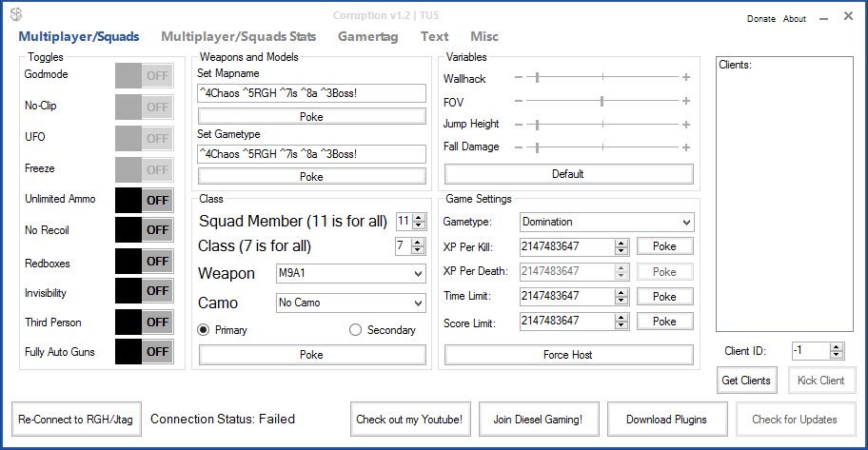This screenshot has height=450, width=868.
Task: Expand the Camo dropdown
Action: (x=351, y=303)
